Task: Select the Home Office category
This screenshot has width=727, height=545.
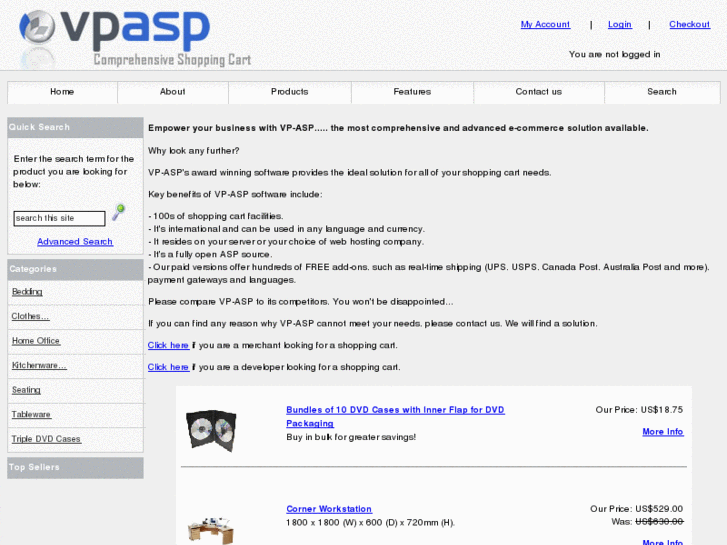Action: (36, 341)
